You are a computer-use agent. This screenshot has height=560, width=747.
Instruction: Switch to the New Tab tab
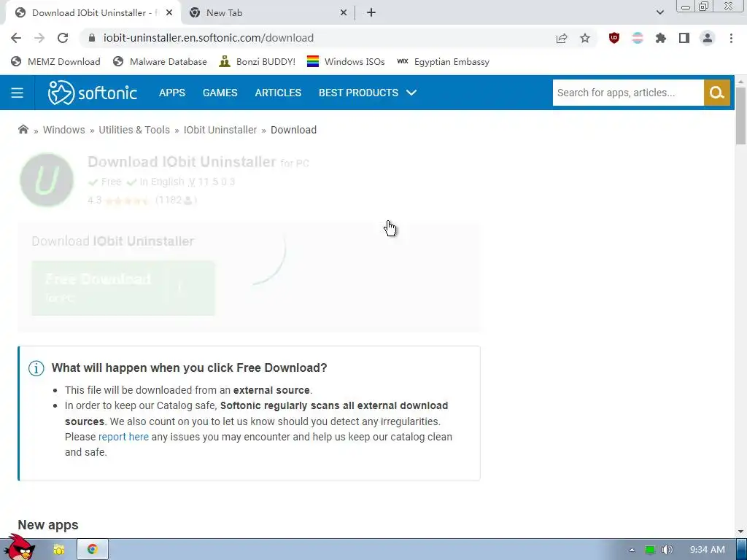[268, 13]
